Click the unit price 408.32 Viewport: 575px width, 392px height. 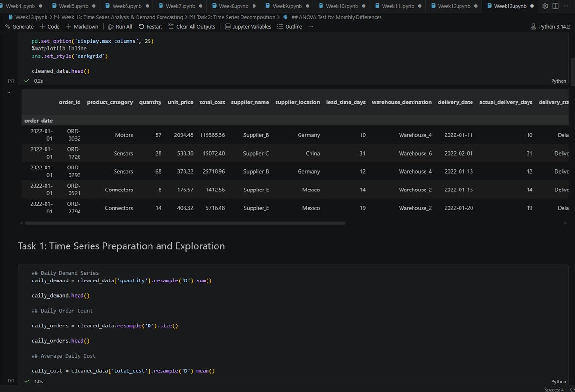click(183, 208)
